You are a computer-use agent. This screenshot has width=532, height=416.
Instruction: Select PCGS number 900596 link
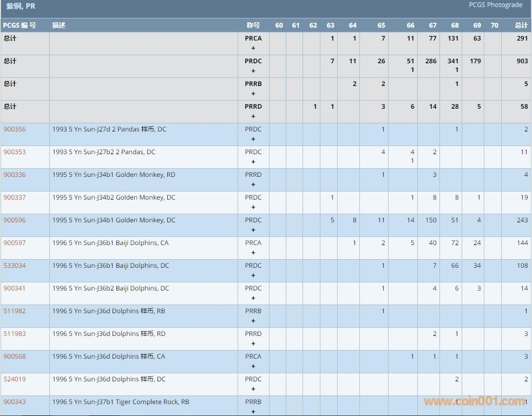[x=15, y=220]
